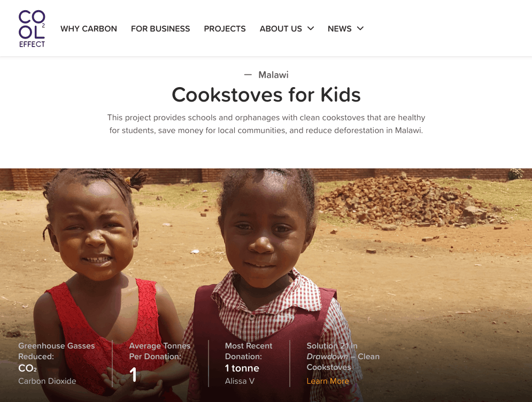The image size is (532, 402).
Task: Expand the About Us dropdown chevron
Action: (x=311, y=28)
